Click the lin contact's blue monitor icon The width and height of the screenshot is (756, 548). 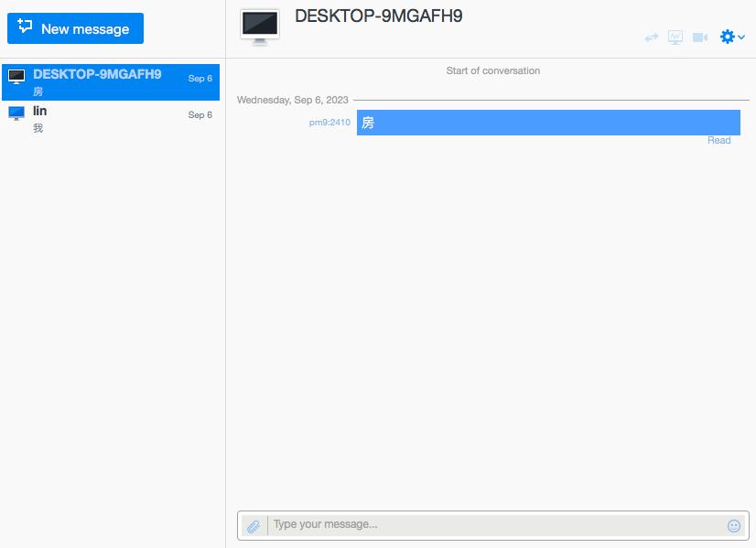[x=16, y=113]
